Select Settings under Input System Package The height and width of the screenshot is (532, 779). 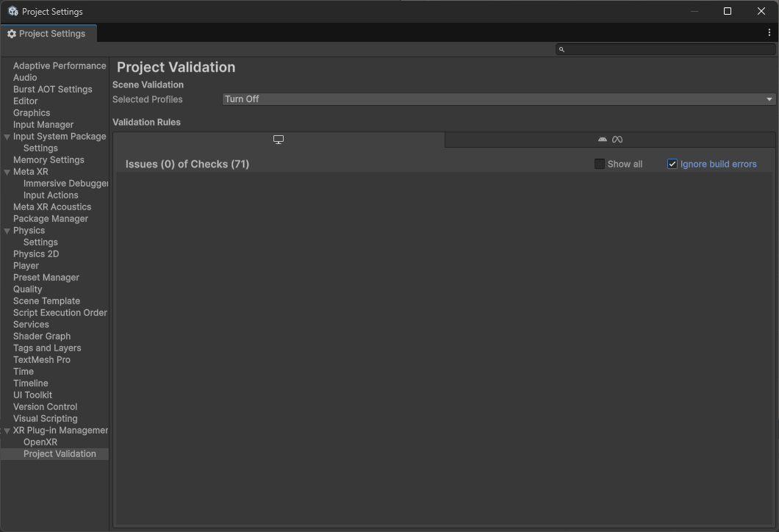click(40, 148)
